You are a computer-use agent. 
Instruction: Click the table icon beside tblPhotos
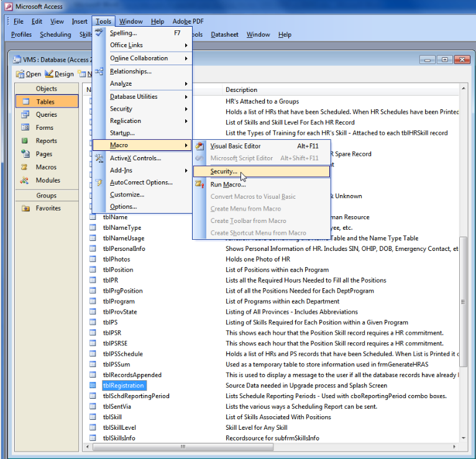tap(93, 259)
